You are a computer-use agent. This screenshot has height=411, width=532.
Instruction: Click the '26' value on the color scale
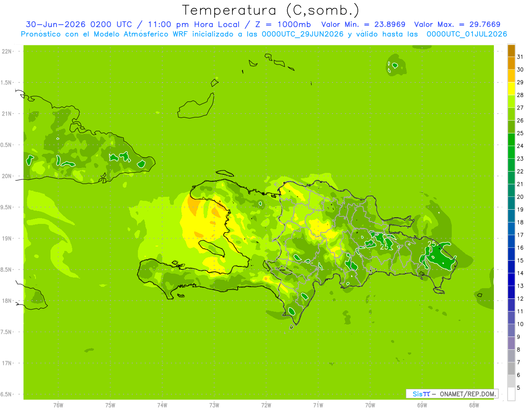520,120
